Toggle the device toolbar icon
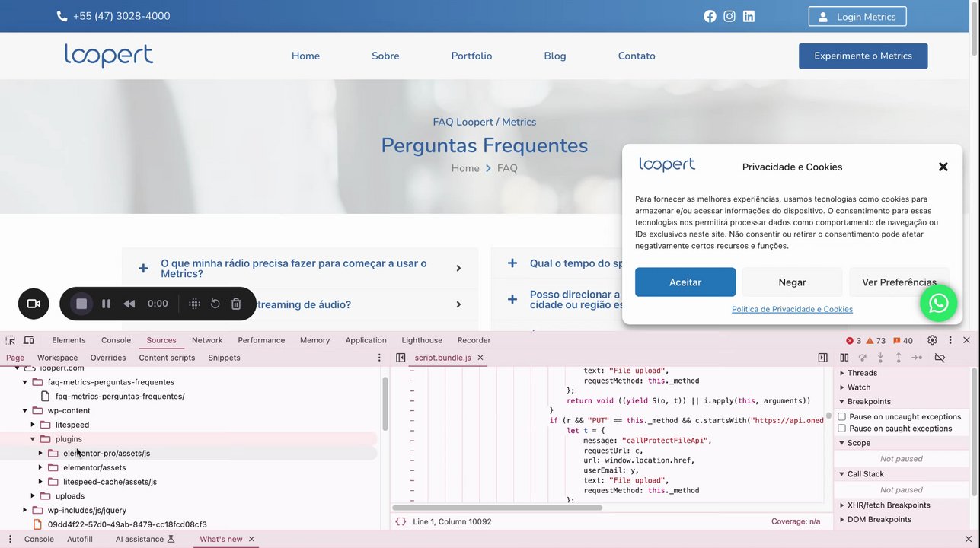Image resolution: width=980 pixels, height=548 pixels. pos(29,340)
